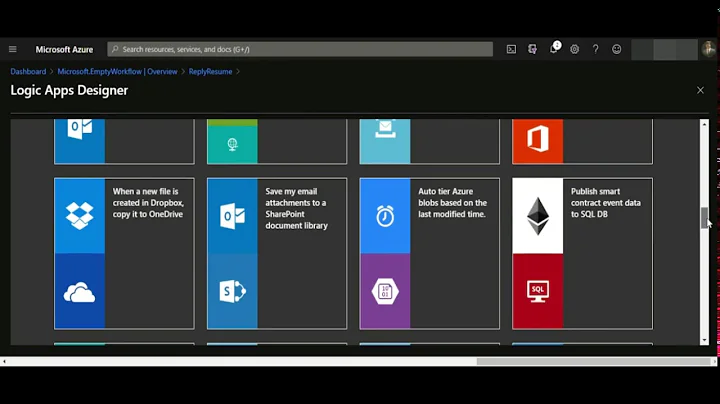Open the Help question mark

(596, 49)
